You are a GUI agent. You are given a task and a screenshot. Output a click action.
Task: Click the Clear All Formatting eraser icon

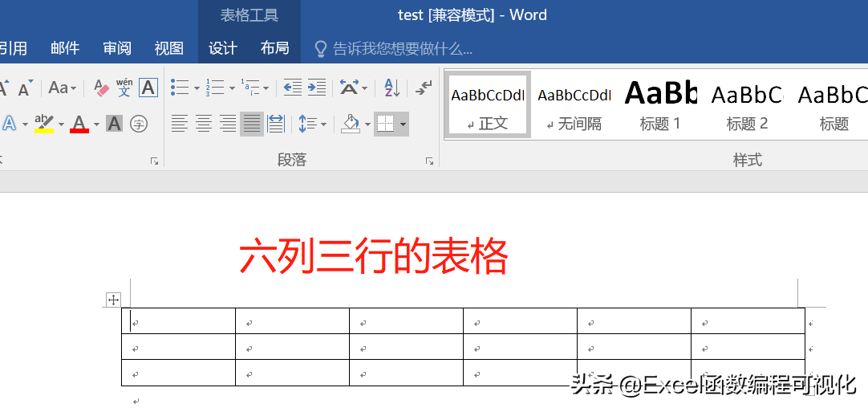[102, 88]
